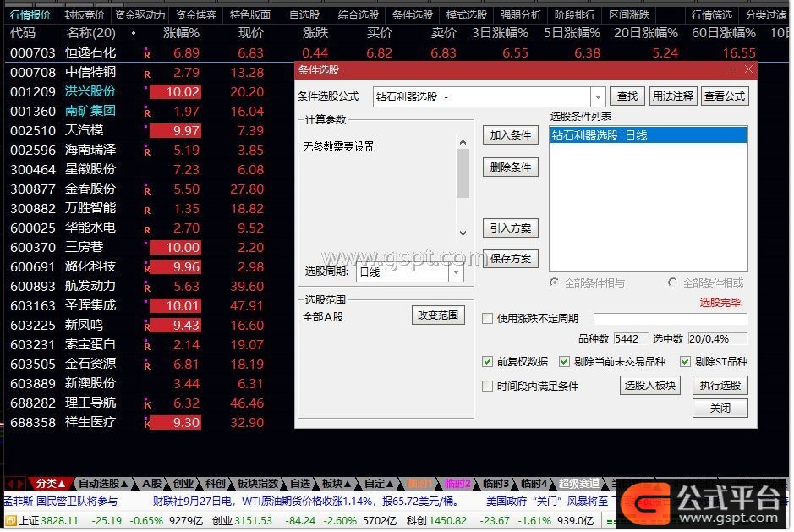This screenshot has width=794, height=532.
Task: Uncheck the 前复权数据 checkbox
Action: tap(487, 362)
